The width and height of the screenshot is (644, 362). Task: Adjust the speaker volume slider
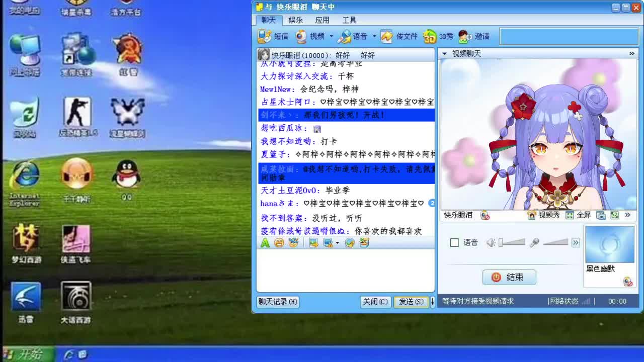click(x=512, y=243)
